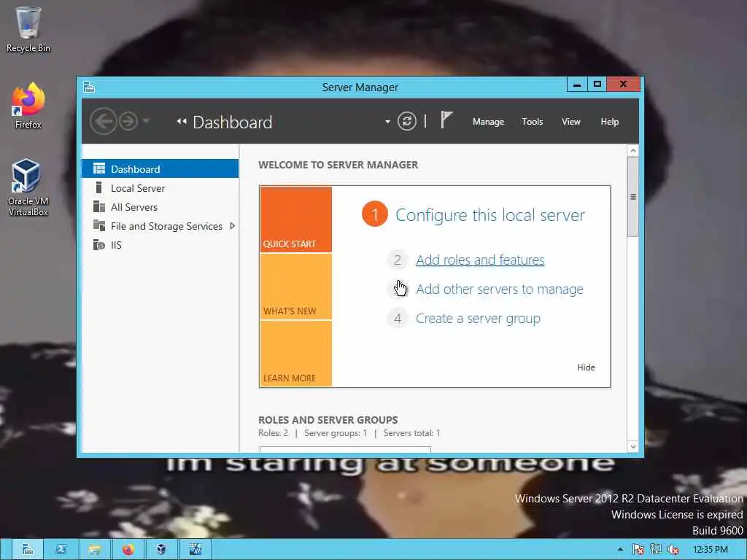Select the LEARN MORE tile
The image size is (747, 560).
(296, 354)
